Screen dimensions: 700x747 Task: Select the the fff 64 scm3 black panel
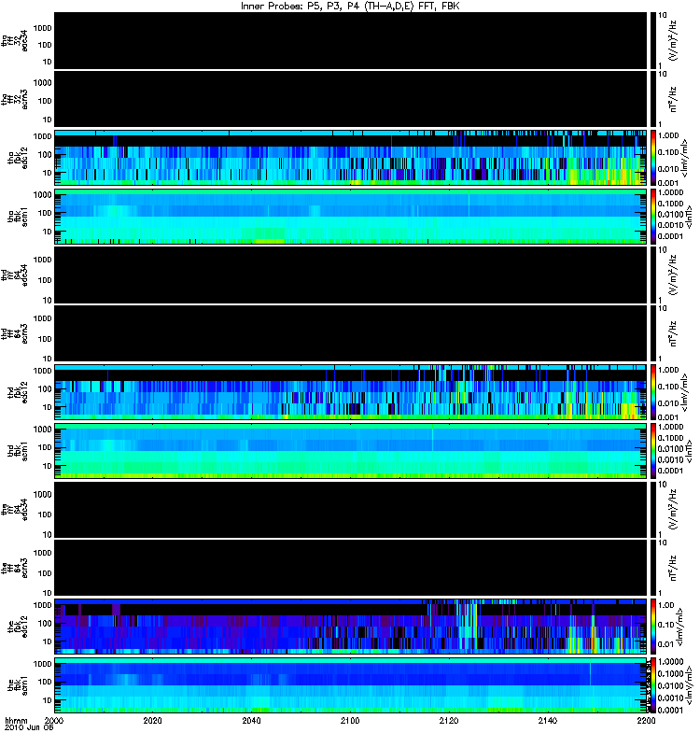351,568
